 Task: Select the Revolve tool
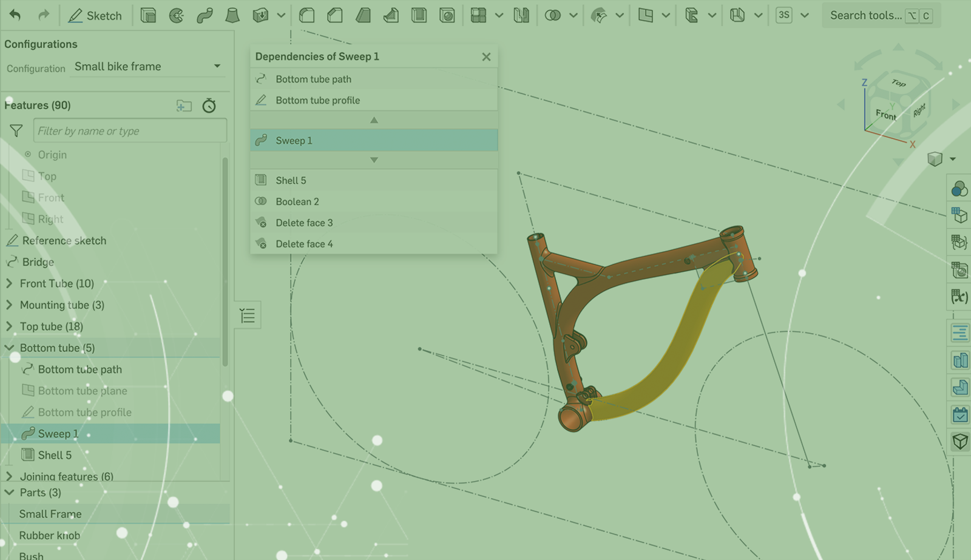177,16
